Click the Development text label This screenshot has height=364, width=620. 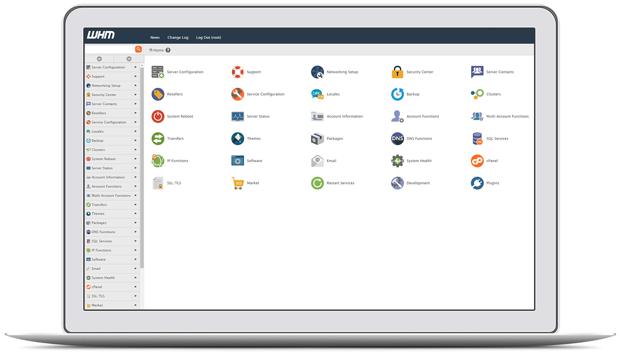pos(418,183)
